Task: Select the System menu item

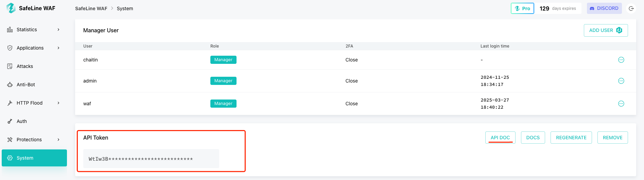Action: (x=34, y=158)
